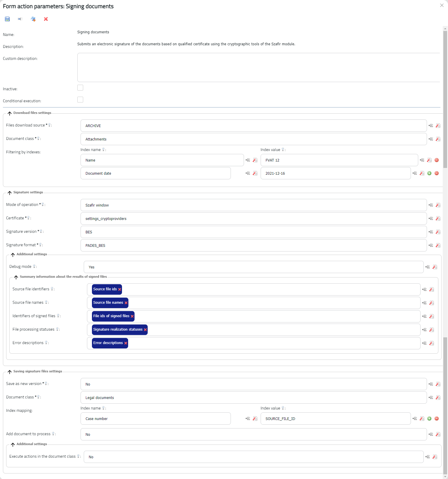Click the red X cancel toolbar icon
This screenshot has width=448, height=479.
[x=46, y=19]
